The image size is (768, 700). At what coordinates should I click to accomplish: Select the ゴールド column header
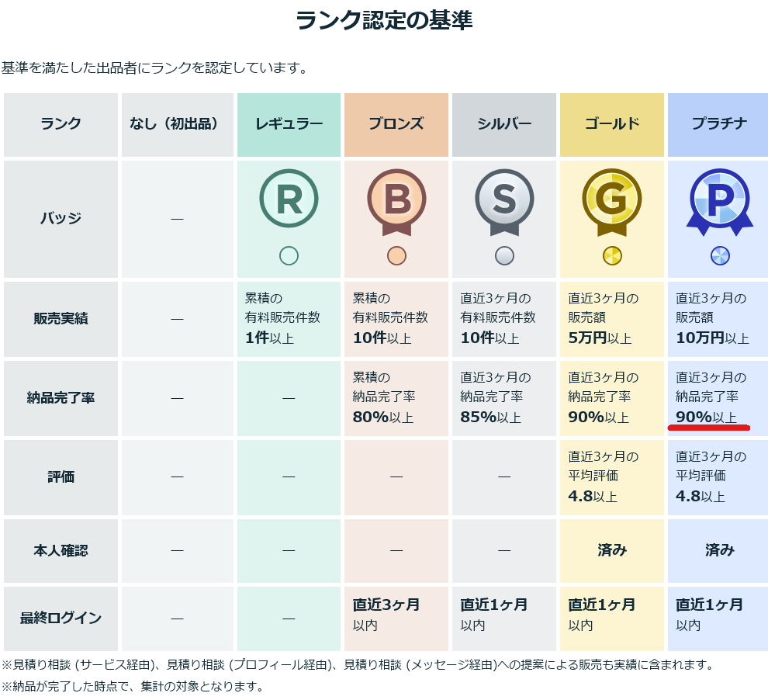(x=612, y=124)
